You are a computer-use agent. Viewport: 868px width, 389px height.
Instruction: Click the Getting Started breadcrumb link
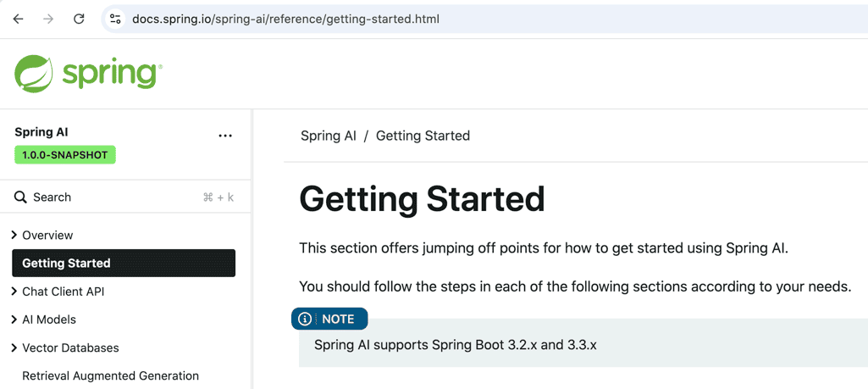pos(423,136)
